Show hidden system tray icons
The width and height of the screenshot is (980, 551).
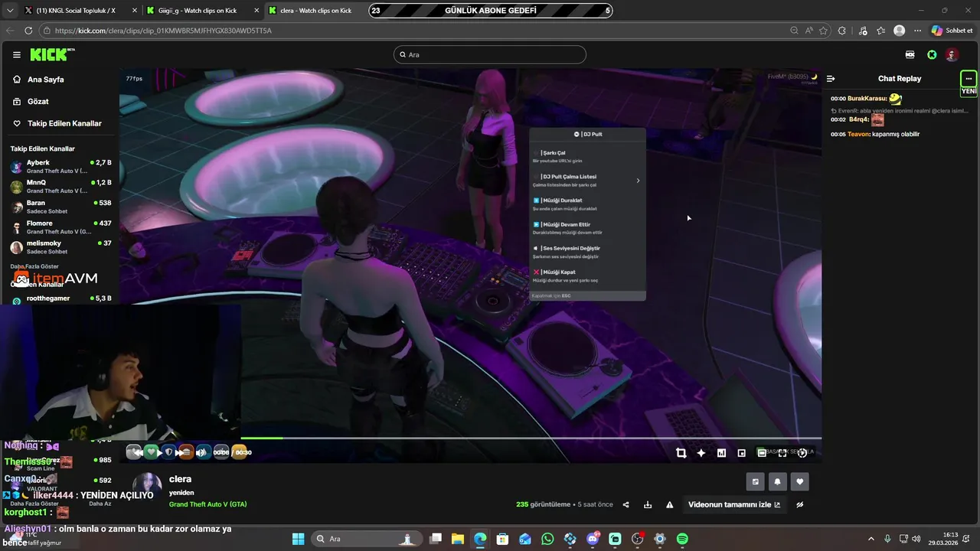pos(872,539)
